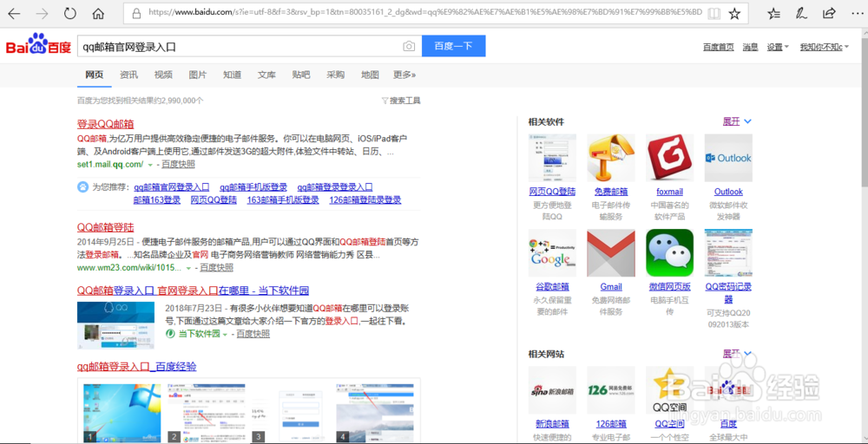Open the Favorites hub icon

pos(775,13)
